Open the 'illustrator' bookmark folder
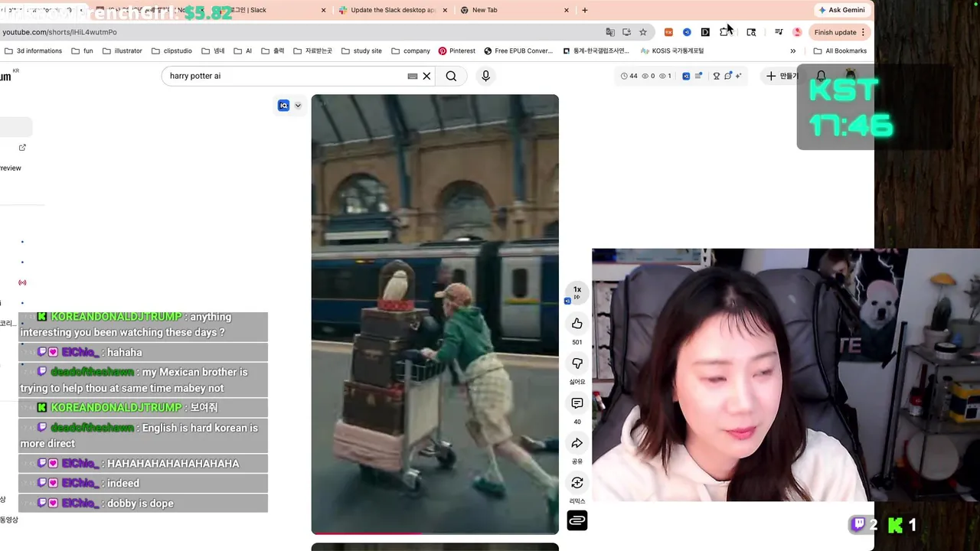 (x=122, y=51)
